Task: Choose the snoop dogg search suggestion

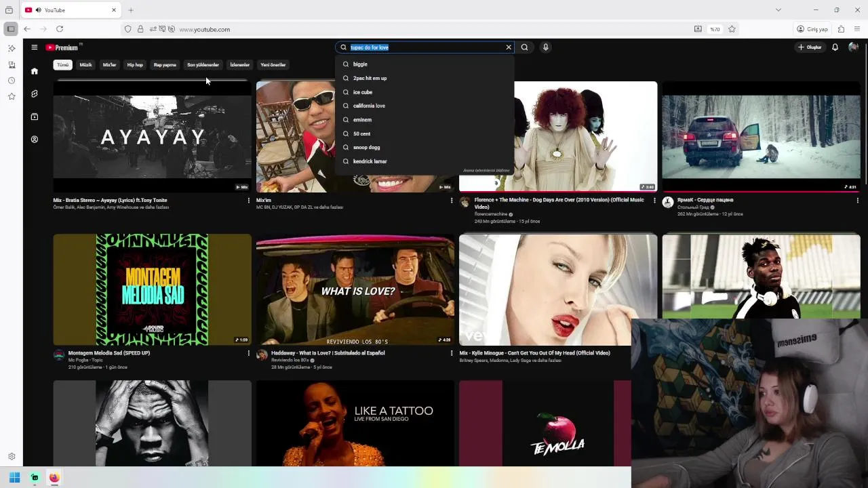Action: (425, 147)
